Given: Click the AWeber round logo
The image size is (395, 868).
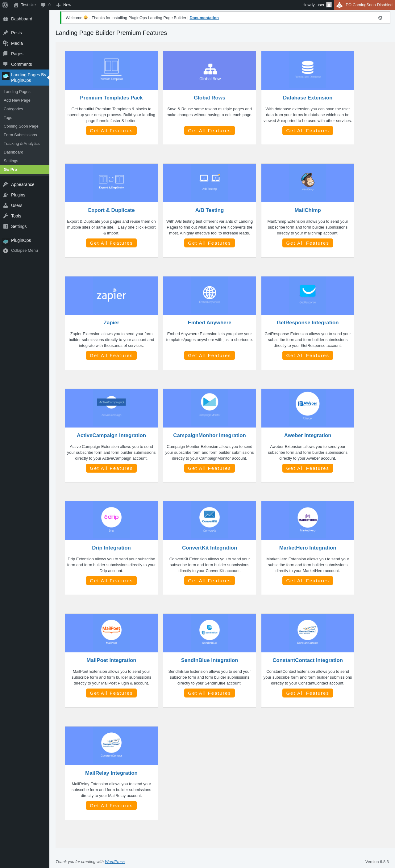Looking at the screenshot, I should point(307,403).
